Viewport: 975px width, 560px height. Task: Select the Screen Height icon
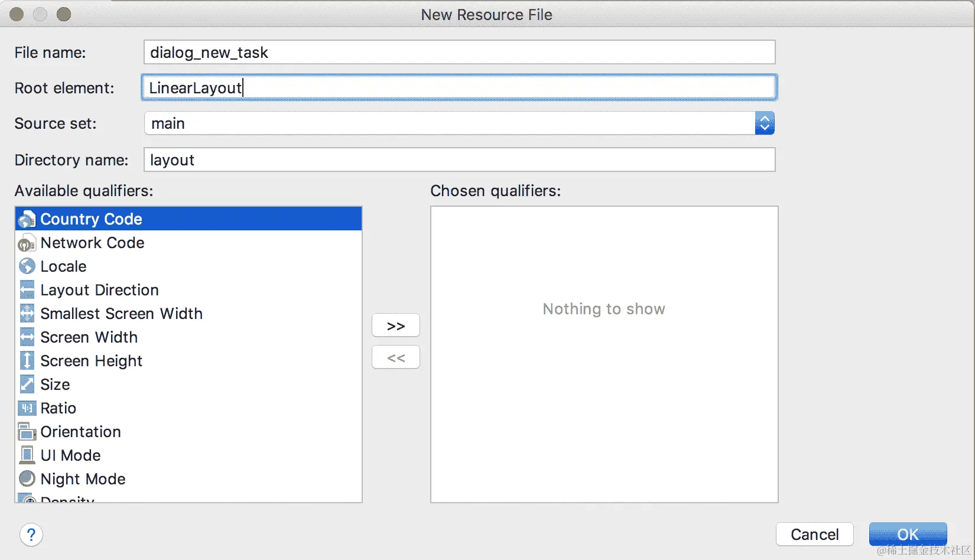[x=27, y=361]
